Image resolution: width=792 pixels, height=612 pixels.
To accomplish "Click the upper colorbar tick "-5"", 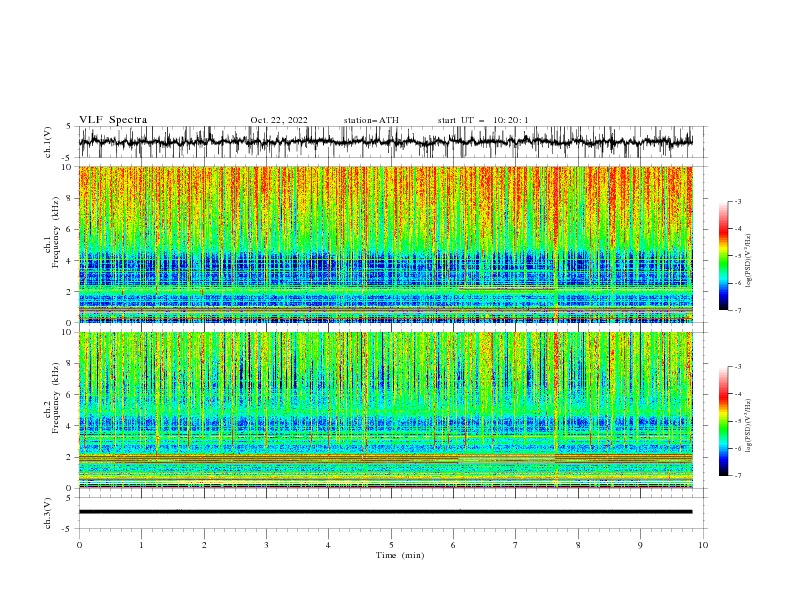I will [737, 256].
